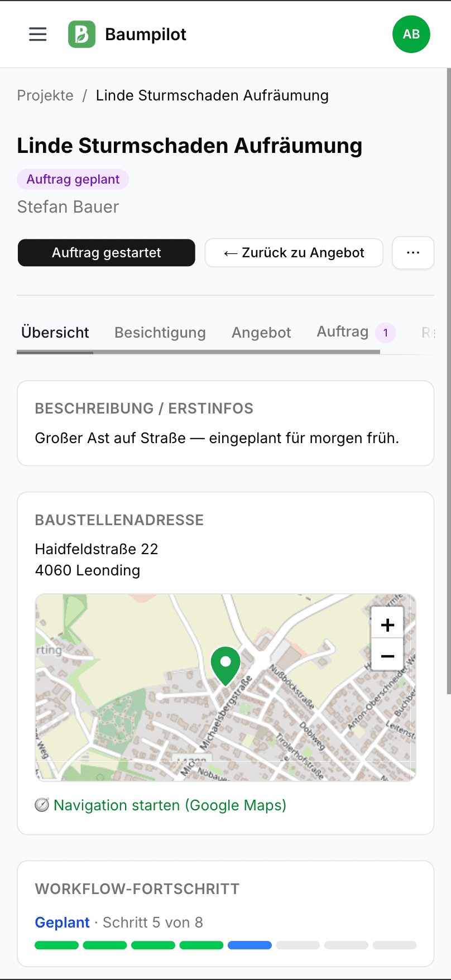451x980 pixels.
Task: Open the three-dots more actions menu
Action: tap(413, 253)
